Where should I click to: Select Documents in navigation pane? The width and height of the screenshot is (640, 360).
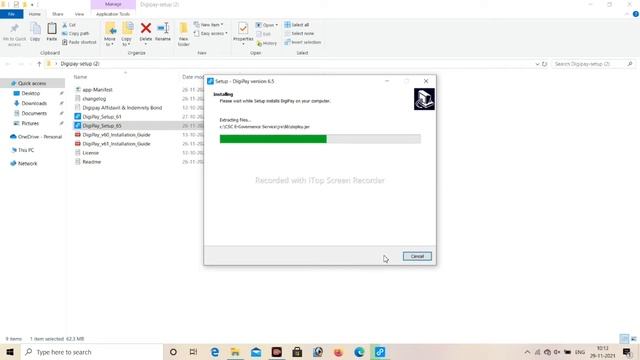pyautogui.click(x=34, y=113)
